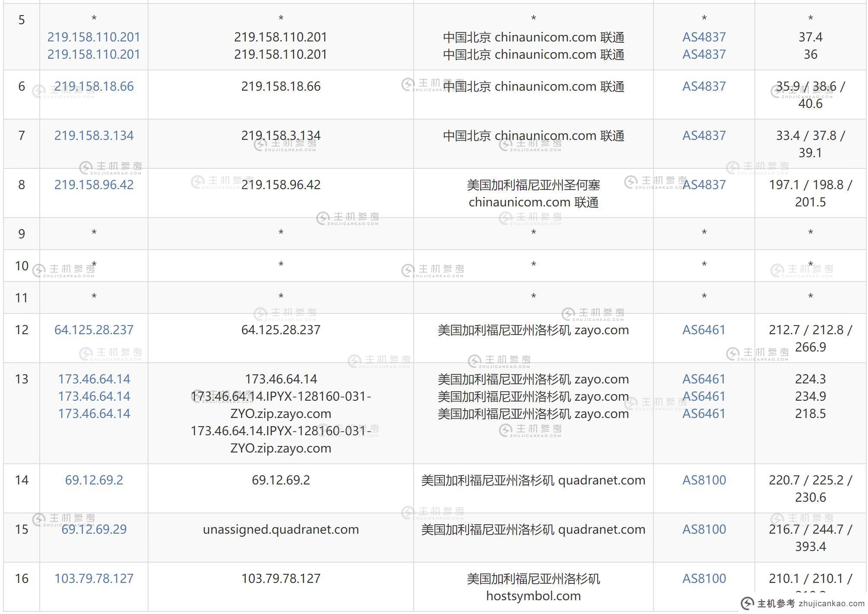Click second 173.46.64.14 link in hop 13
This screenshot has width=868, height=614.
point(94,396)
